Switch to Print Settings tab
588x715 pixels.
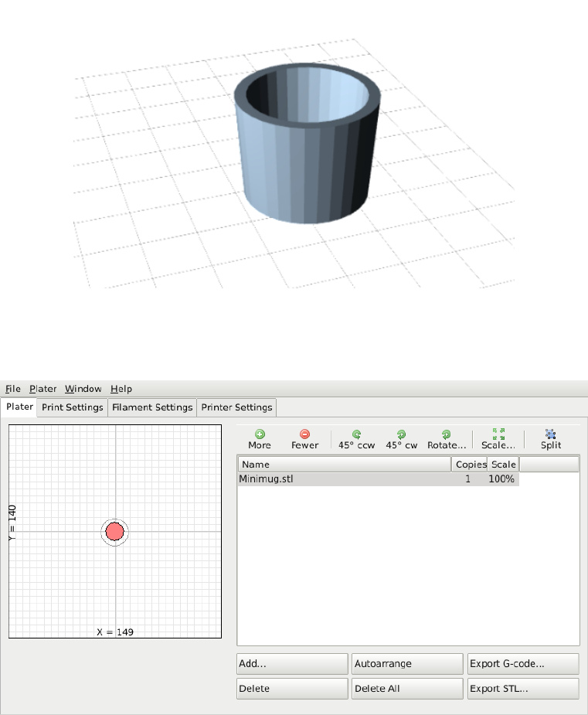[x=73, y=407]
